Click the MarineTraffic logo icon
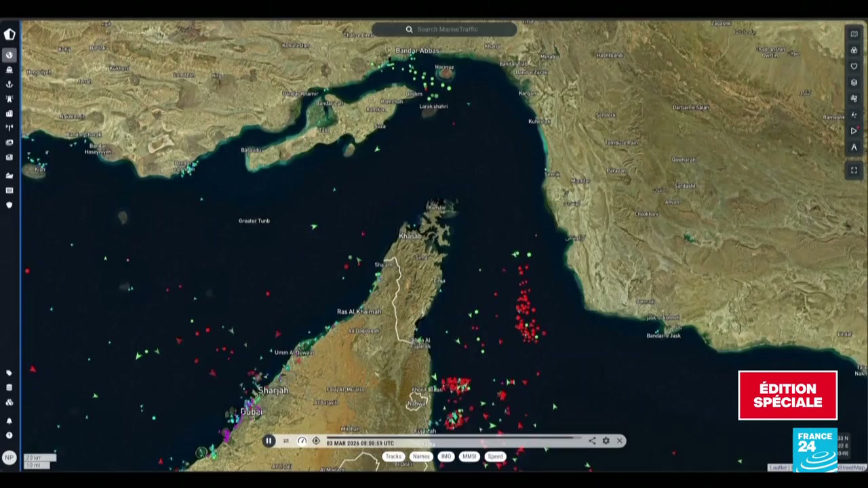The width and height of the screenshot is (868, 488). 9,35
